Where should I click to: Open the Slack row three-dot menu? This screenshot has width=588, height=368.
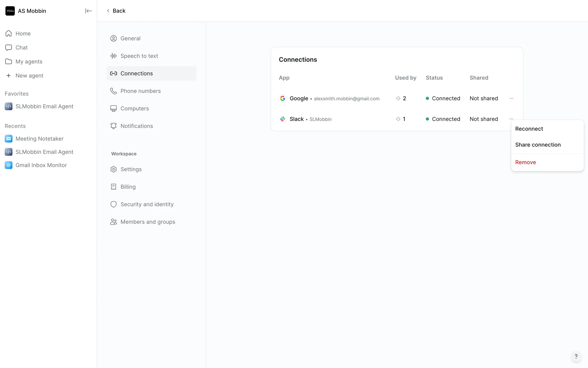[x=511, y=119]
